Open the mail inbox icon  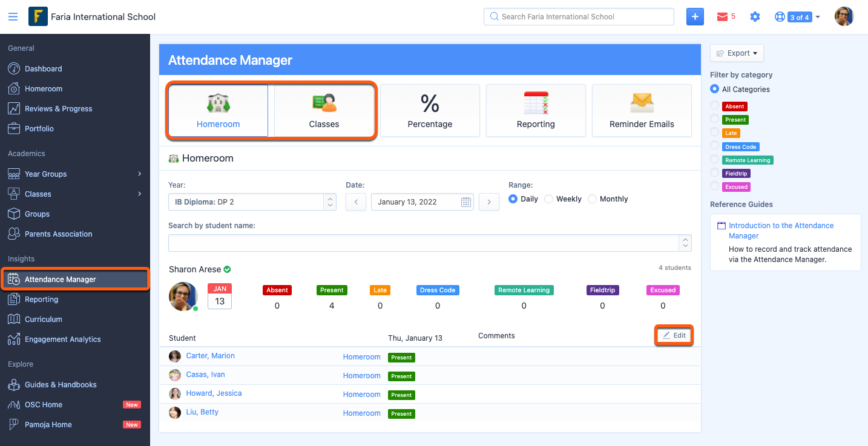click(x=722, y=17)
